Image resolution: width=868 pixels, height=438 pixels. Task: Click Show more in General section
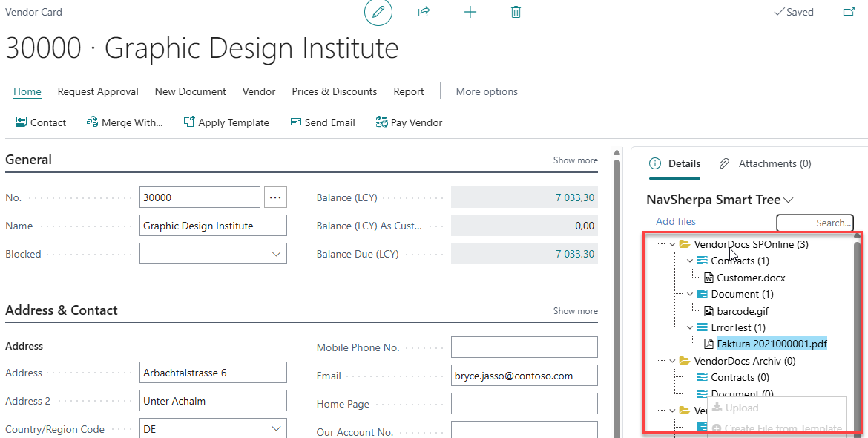point(575,160)
